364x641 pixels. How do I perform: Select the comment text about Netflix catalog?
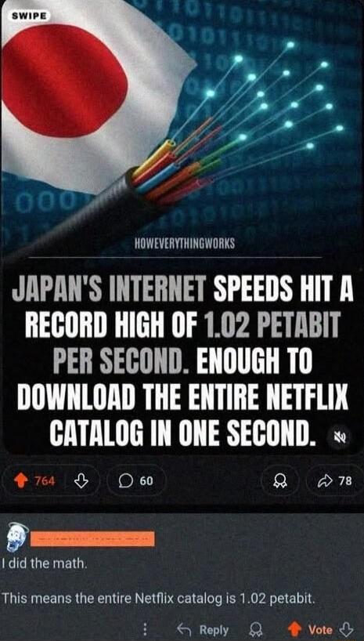[x=158, y=600]
